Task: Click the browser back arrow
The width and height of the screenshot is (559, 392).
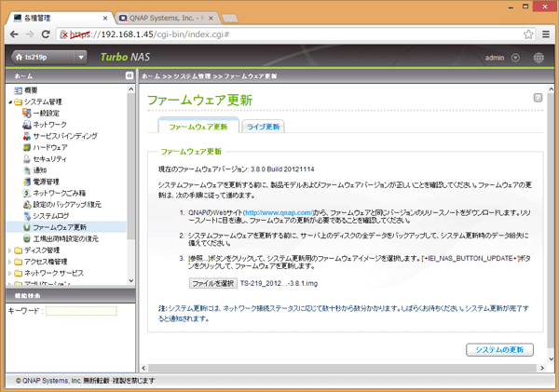Action: tap(14, 34)
